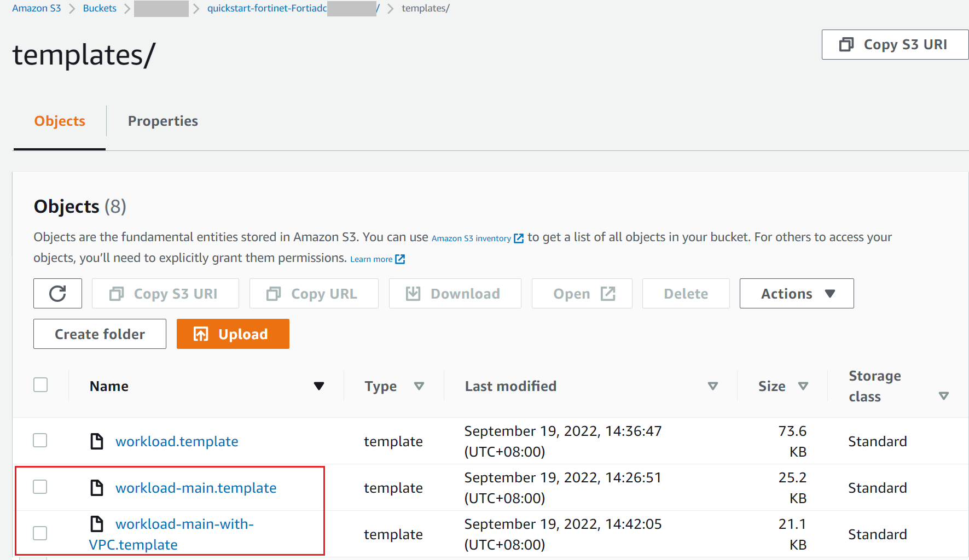
Task: Sort by Last modified using its arrow
Action: tap(713, 386)
